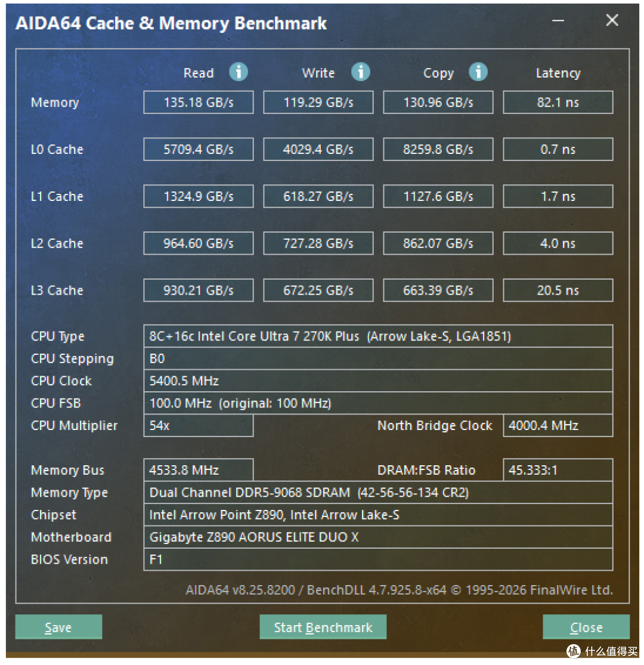
Task: Click the Read column header label
Action: click(199, 73)
